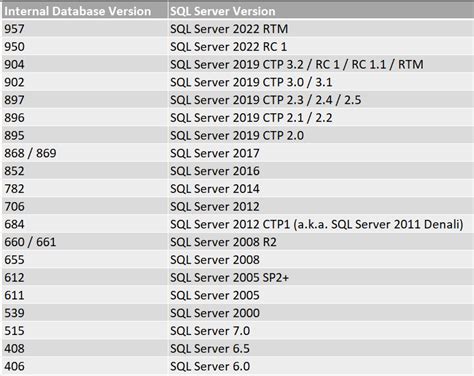Click the Internal Database Version column header
474x376 pixels.
[x=85, y=11]
